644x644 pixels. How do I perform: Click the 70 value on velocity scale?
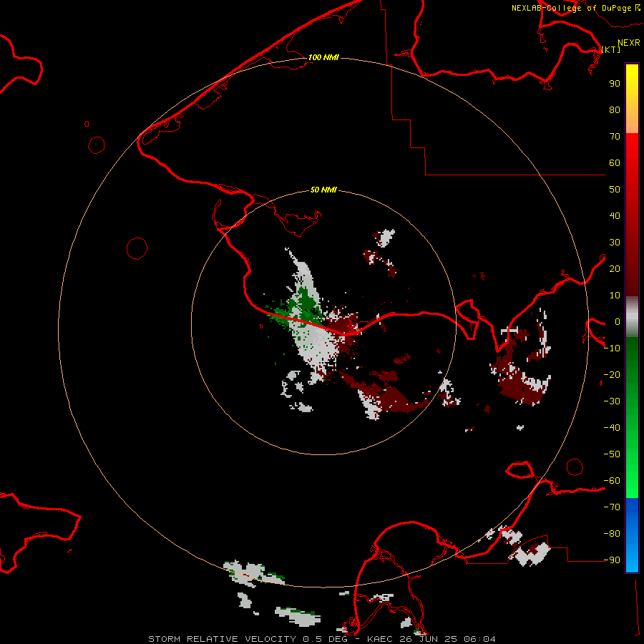(x=615, y=137)
